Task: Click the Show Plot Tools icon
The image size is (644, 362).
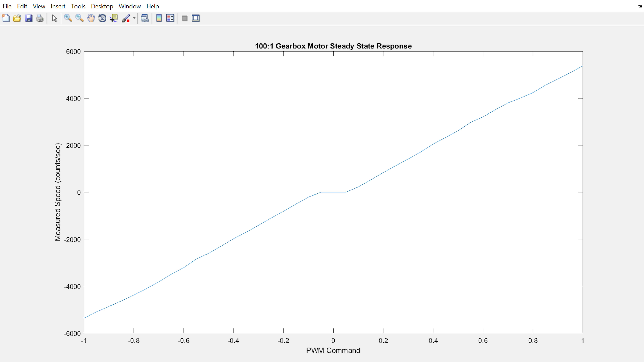Action: click(x=196, y=18)
